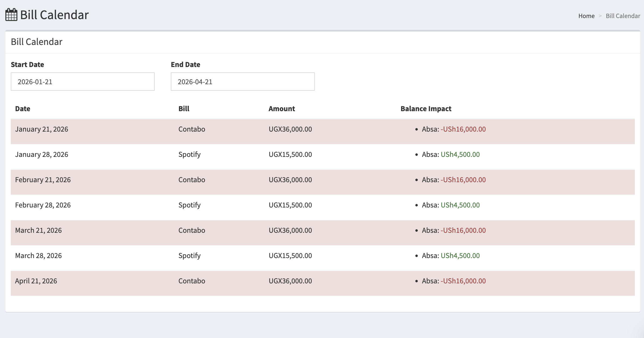Click the positive Absa balance for February 28

tap(460, 205)
